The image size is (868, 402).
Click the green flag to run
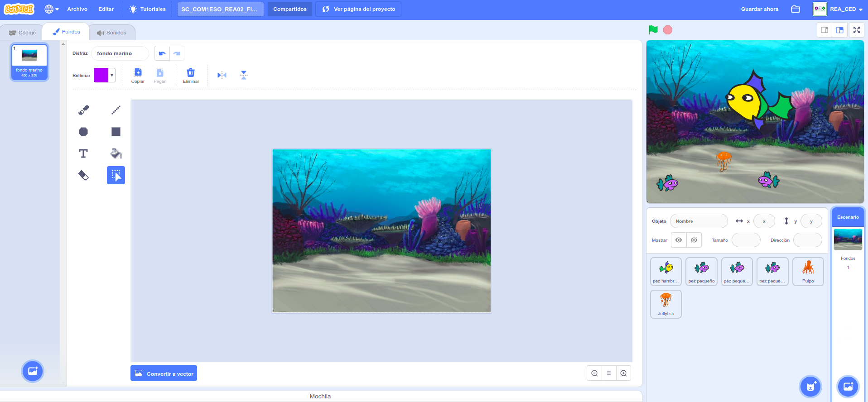coord(653,30)
